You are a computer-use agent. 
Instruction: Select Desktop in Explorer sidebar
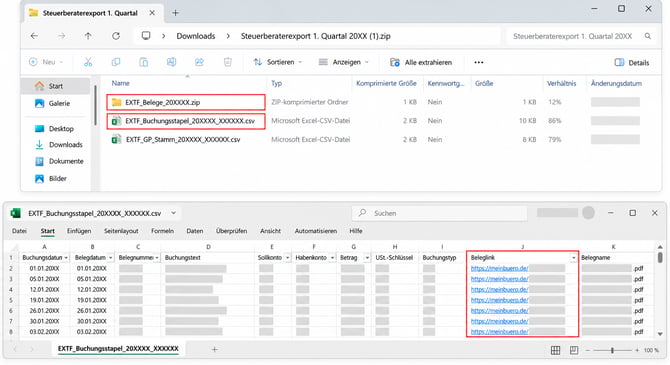pos(54,129)
